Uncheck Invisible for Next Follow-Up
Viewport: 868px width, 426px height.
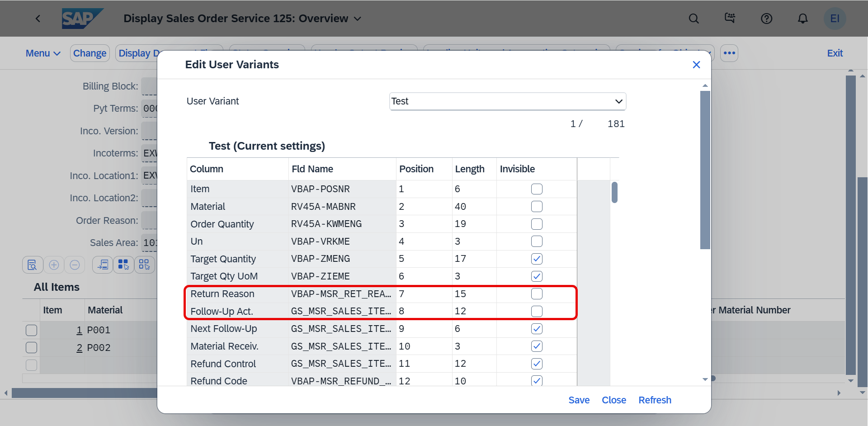coord(537,329)
